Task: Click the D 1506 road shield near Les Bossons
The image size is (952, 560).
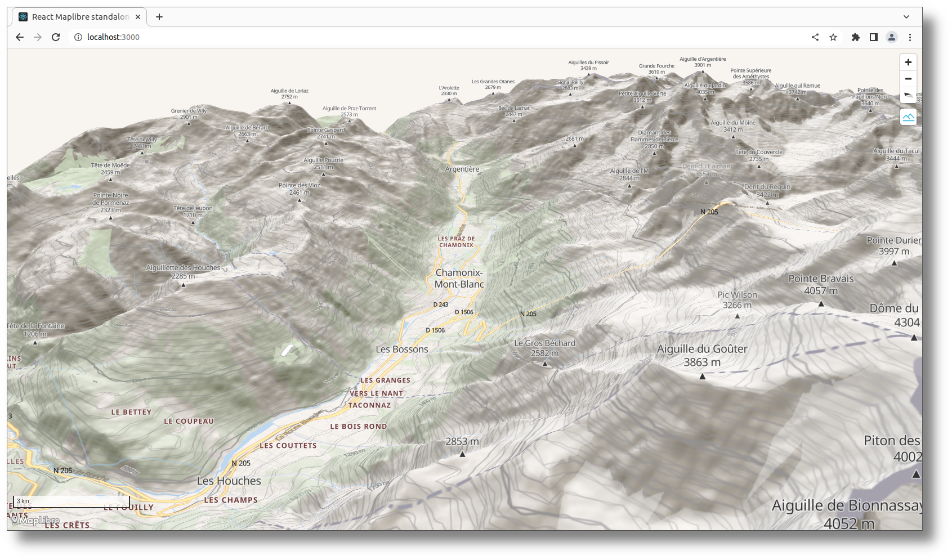Action: coord(435,330)
